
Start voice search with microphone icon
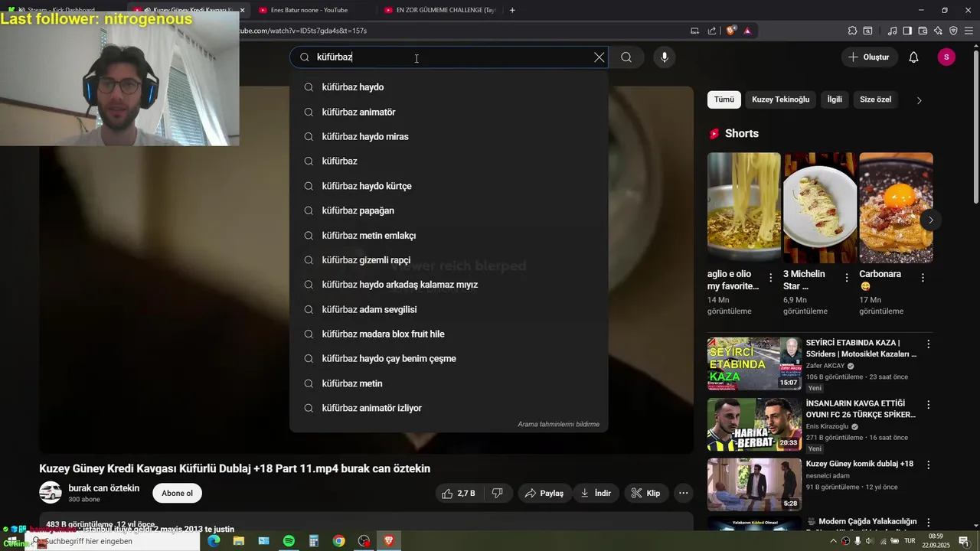tap(665, 57)
